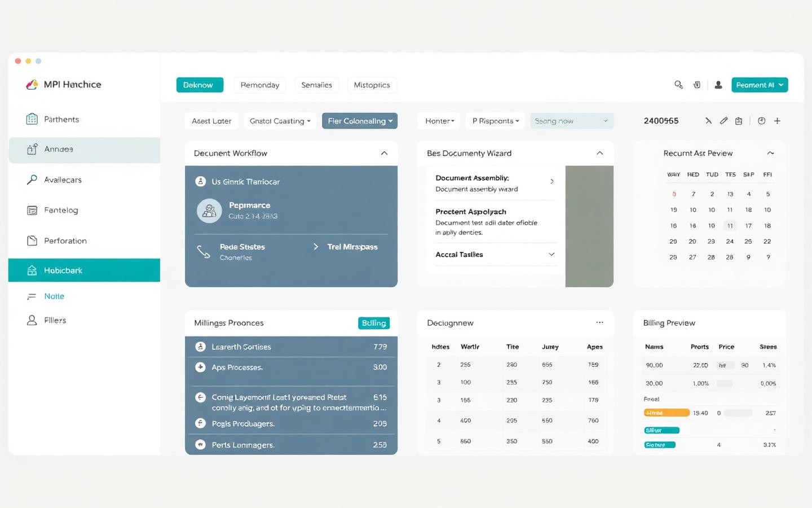Click the Apes column header
The height and width of the screenshot is (508, 812).
(x=594, y=347)
